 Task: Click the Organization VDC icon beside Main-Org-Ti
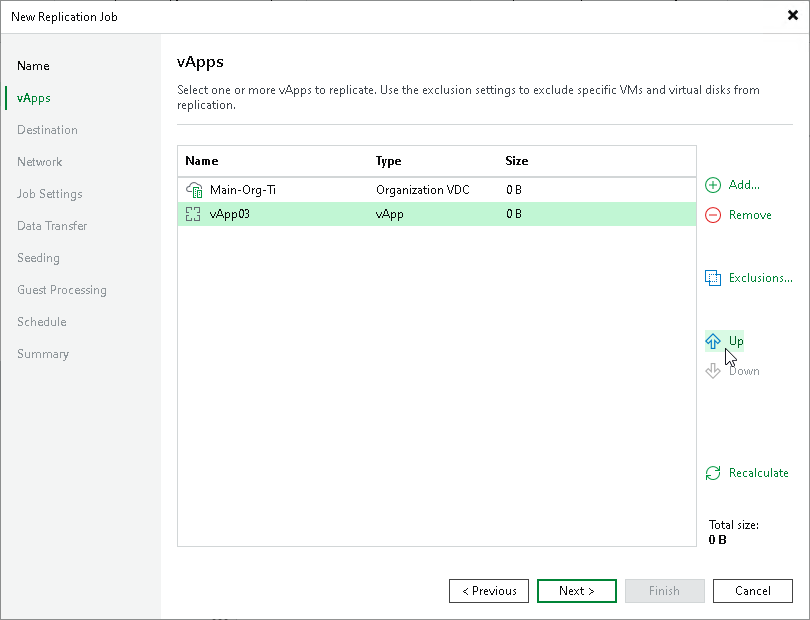(x=192, y=190)
